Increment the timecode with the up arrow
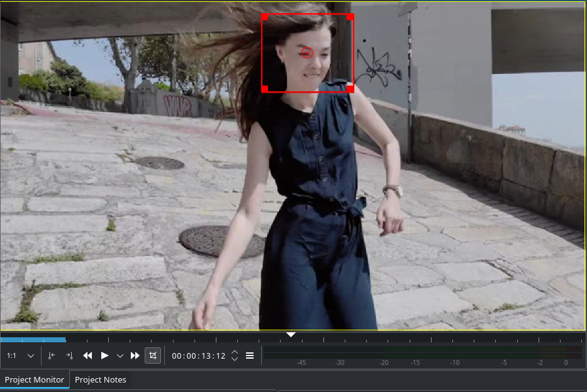The width and height of the screenshot is (587, 392). click(235, 352)
